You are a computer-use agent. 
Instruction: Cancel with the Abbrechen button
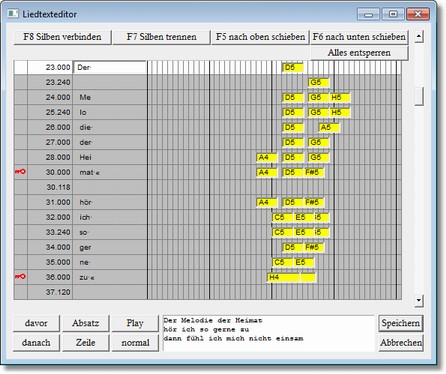click(401, 343)
